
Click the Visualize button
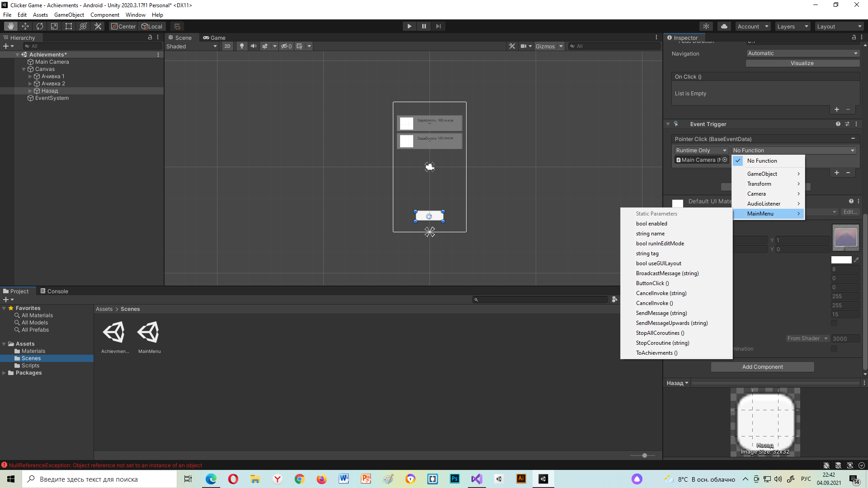802,63
